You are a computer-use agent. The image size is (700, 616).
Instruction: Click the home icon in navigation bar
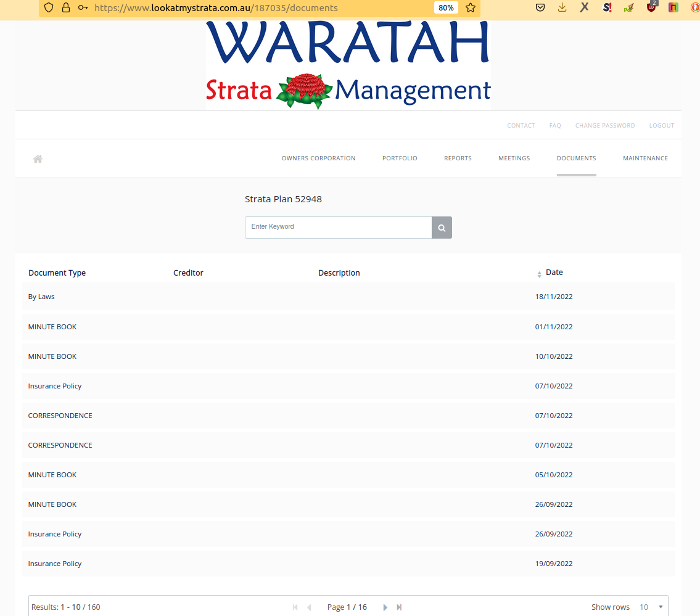38,159
